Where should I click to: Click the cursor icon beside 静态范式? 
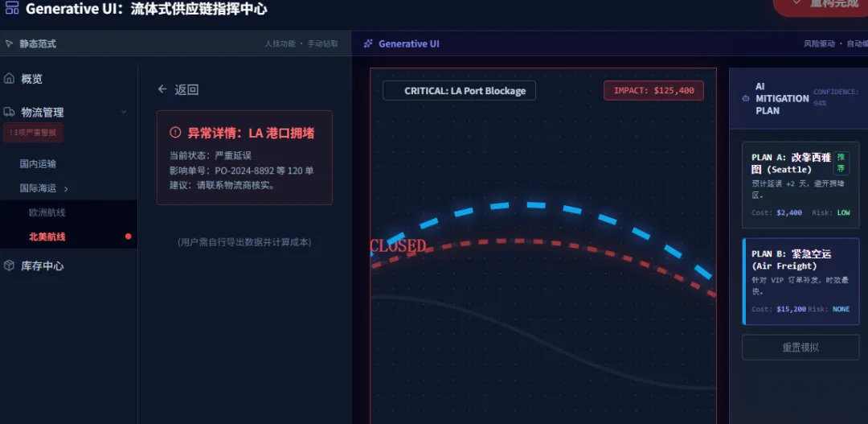10,43
